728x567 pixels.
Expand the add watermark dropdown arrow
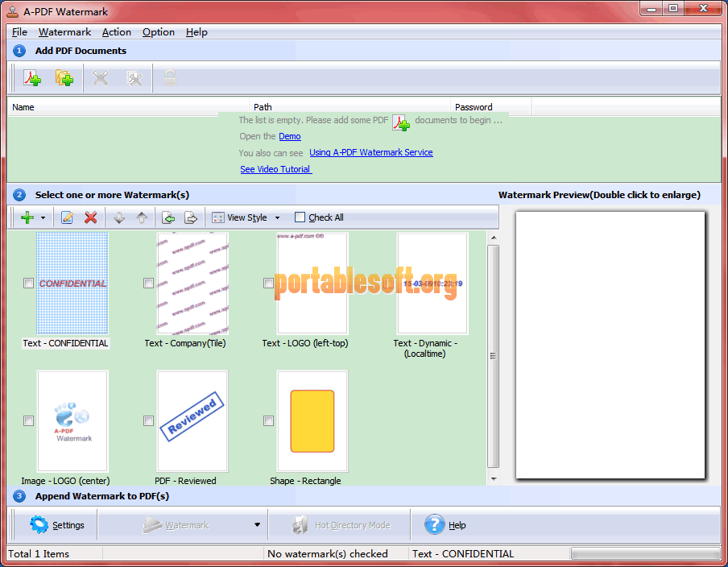tap(43, 217)
